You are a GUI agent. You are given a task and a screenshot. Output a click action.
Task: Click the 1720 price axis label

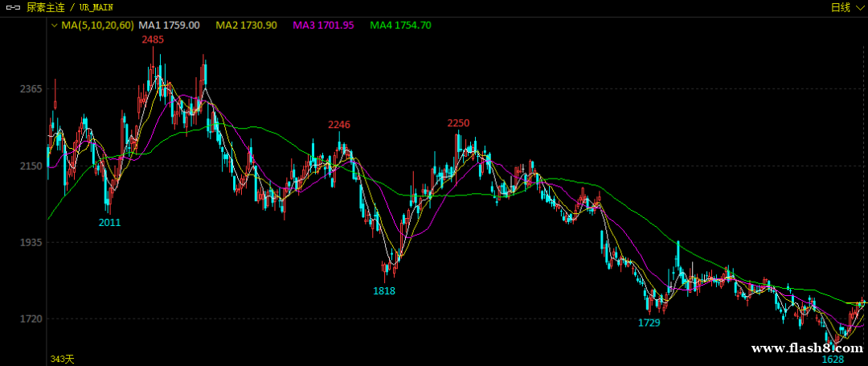click(31, 319)
